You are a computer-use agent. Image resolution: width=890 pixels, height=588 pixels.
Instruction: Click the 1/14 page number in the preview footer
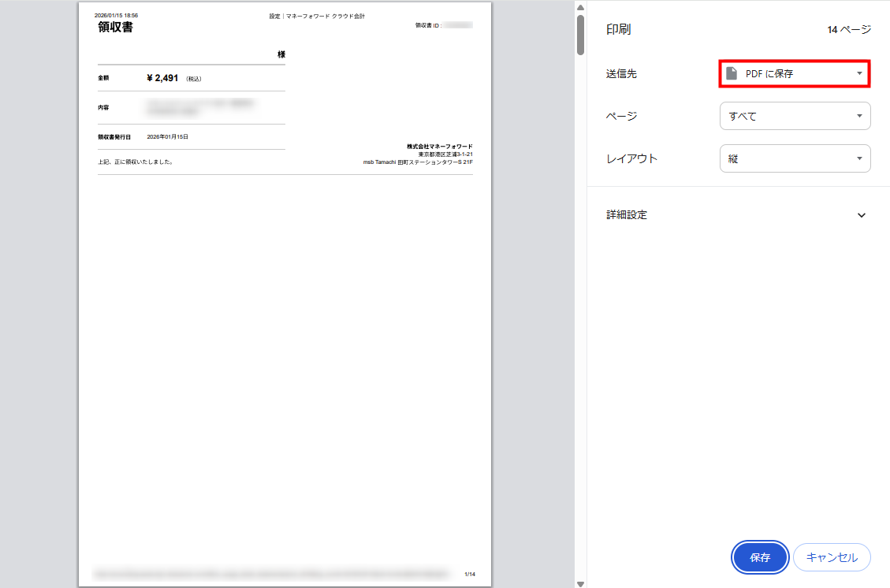point(470,574)
